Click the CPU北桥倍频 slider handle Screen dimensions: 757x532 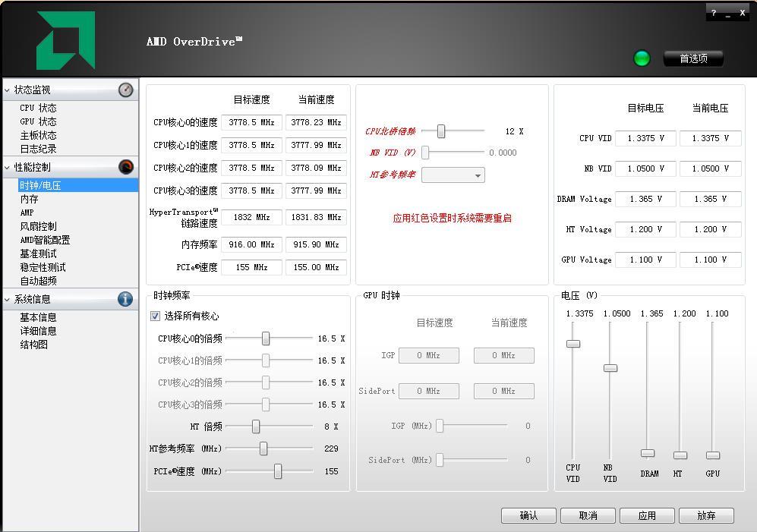tap(441, 131)
